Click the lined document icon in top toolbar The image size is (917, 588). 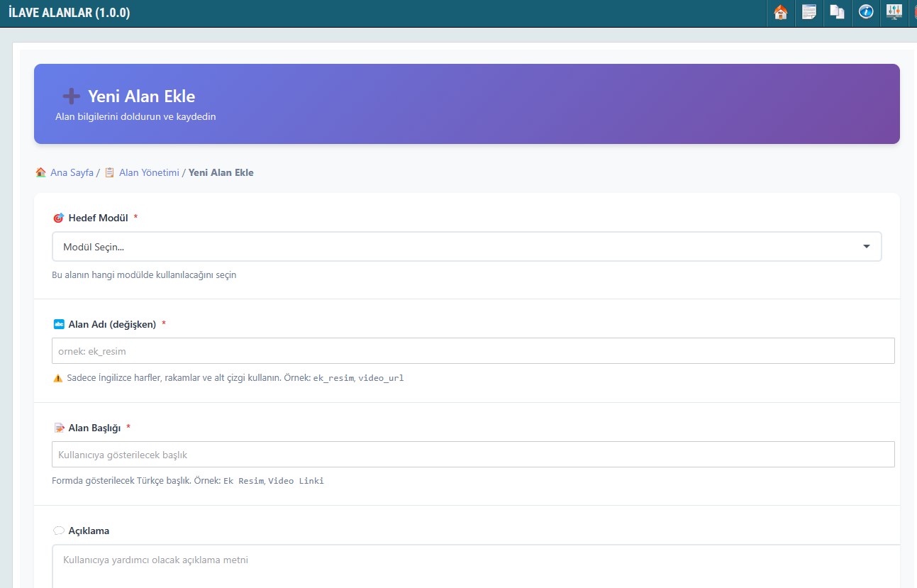(x=809, y=12)
